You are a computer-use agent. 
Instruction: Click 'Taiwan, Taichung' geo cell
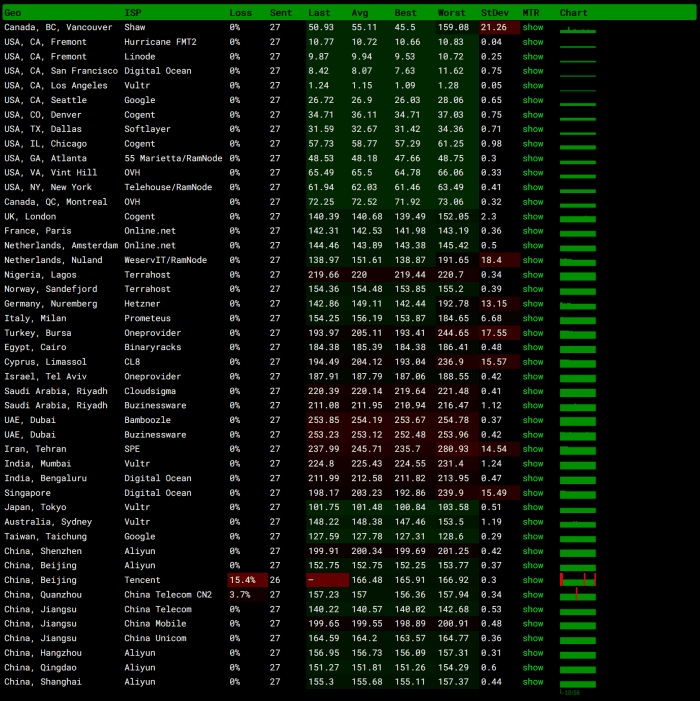click(46, 536)
